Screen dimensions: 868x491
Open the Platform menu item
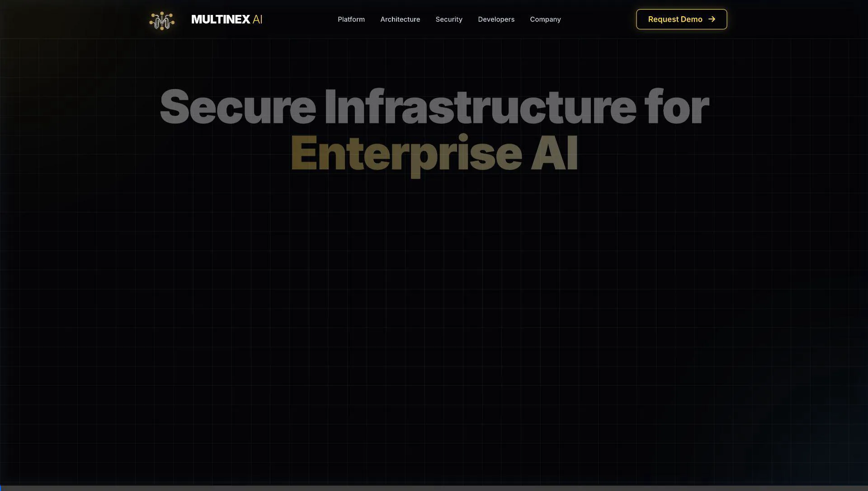tap(351, 19)
